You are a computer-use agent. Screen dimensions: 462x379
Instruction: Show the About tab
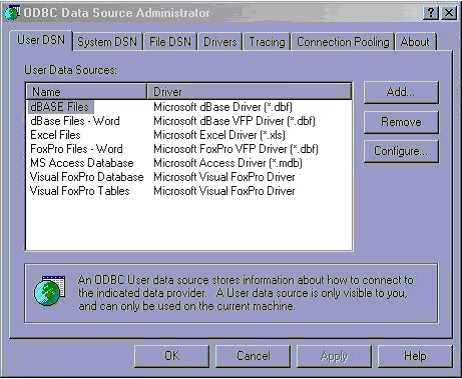coord(415,42)
